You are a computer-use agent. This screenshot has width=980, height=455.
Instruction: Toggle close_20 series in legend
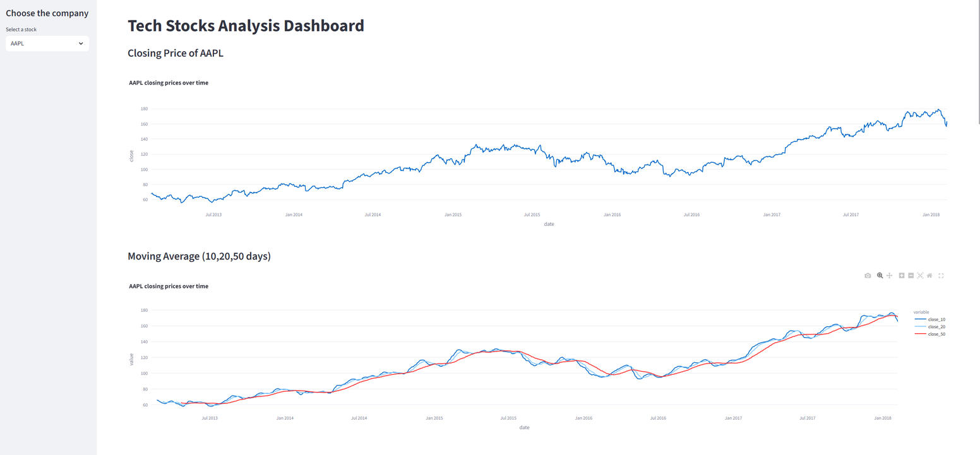pyautogui.click(x=936, y=327)
